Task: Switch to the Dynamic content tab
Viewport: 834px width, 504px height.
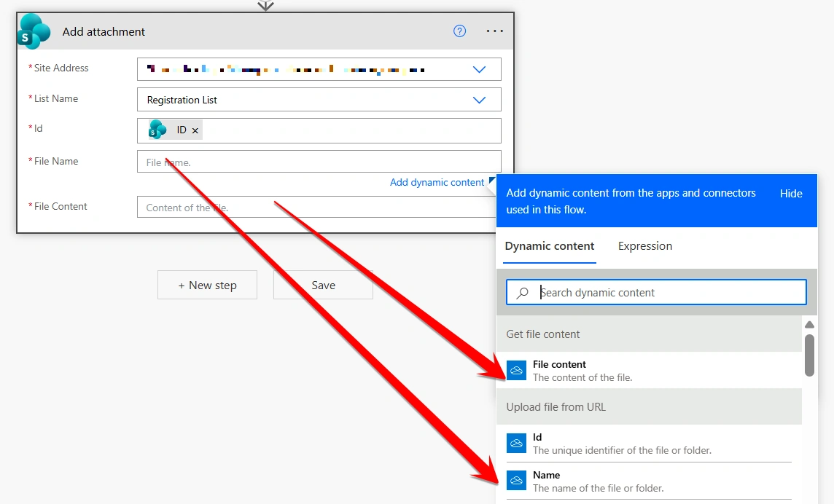Action: pos(550,246)
